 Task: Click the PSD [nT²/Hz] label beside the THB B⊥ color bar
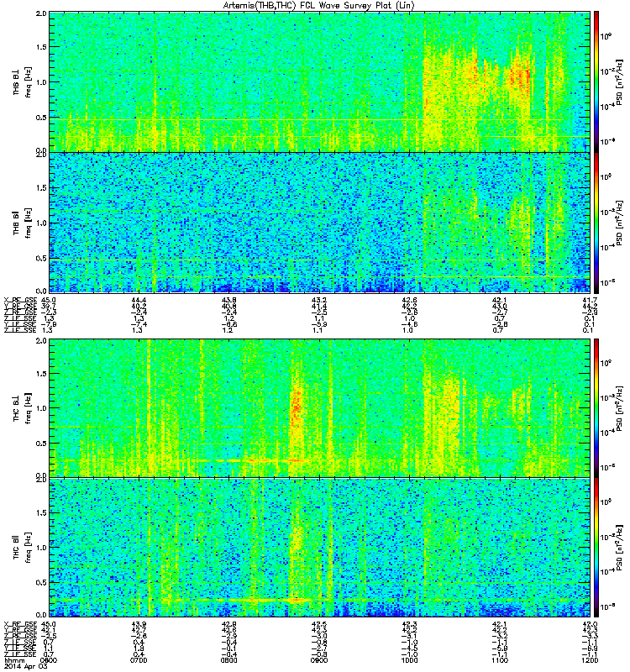(x=619, y=82)
